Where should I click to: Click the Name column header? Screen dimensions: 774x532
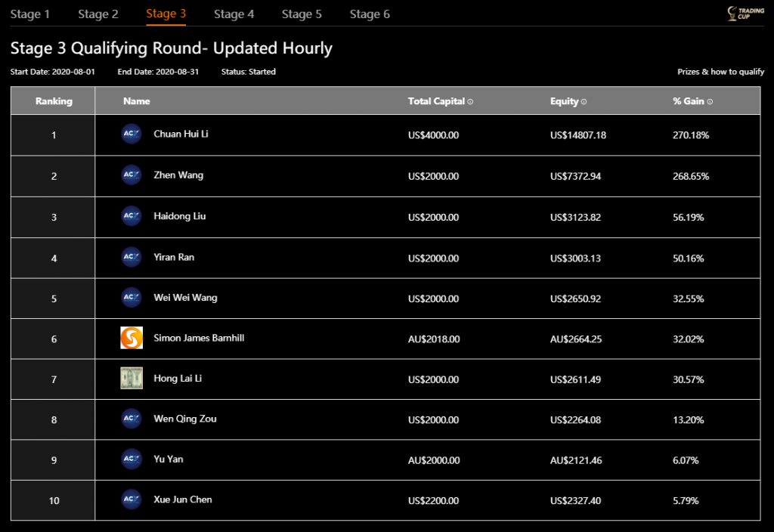137,101
